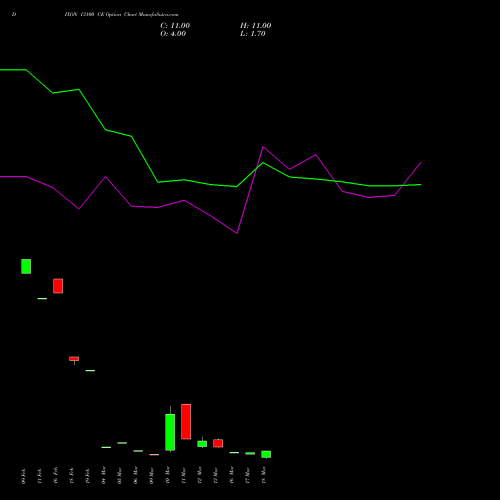Click the CE Options Chart title text

[121, 15]
